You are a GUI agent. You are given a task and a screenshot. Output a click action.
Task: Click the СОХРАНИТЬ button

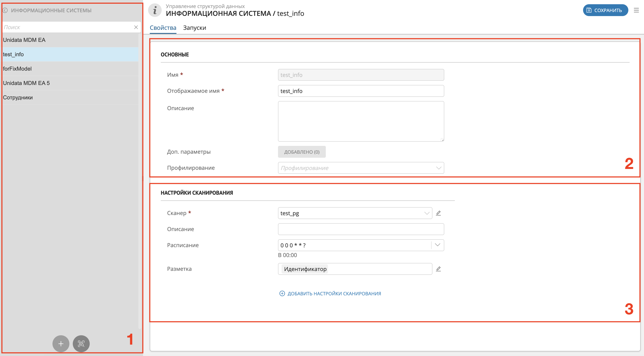[605, 10]
